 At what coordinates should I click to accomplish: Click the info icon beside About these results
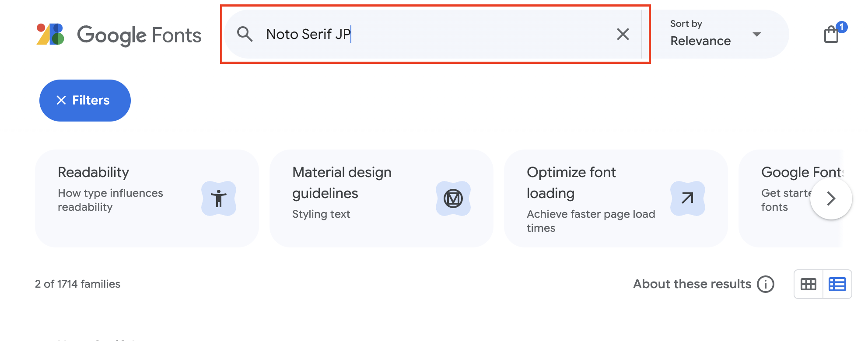click(766, 284)
